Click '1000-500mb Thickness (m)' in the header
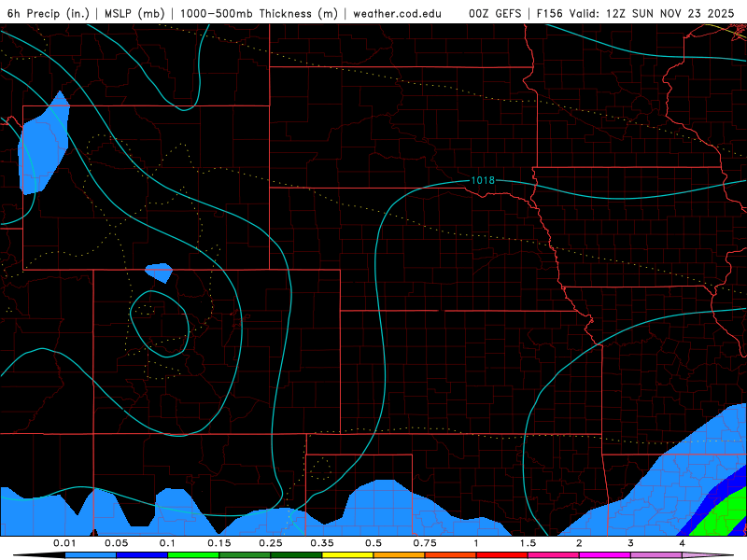747x560 pixels. click(x=259, y=13)
